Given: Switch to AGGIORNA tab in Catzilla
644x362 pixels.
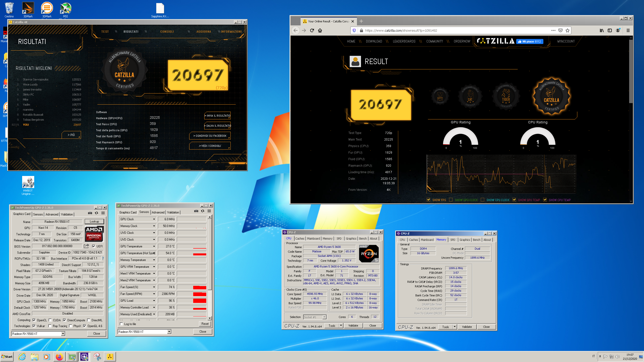Looking at the screenshot, I should pos(204,32).
